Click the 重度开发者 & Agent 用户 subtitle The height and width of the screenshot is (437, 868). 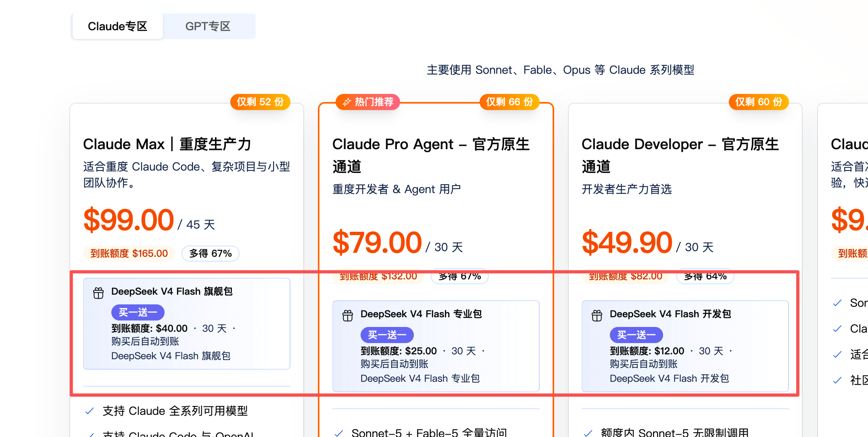(397, 189)
